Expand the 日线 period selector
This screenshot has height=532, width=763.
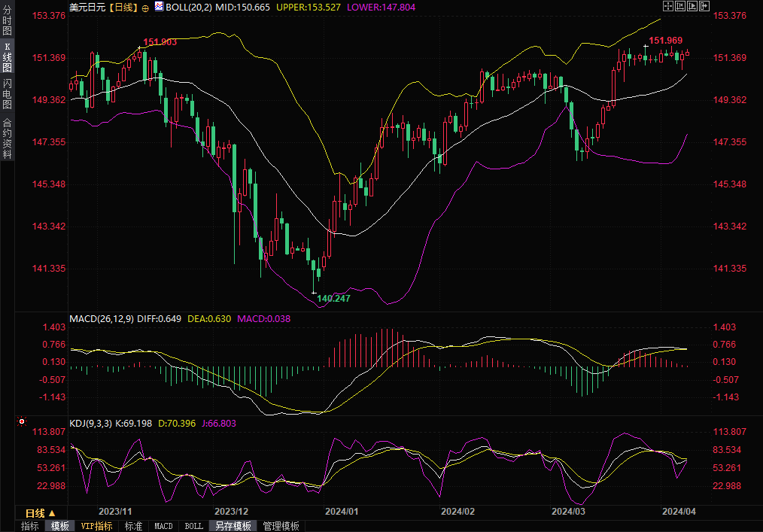tap(41, 512)
